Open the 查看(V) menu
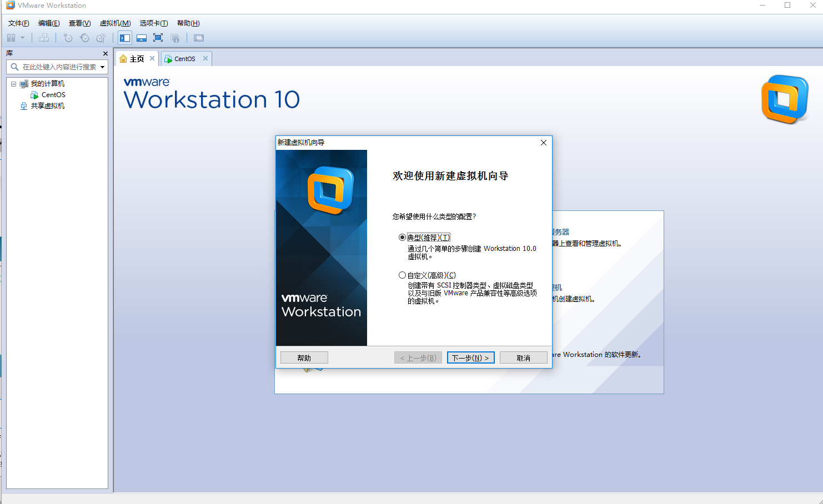This screenshot has width=823, height=504. [79, 23]
